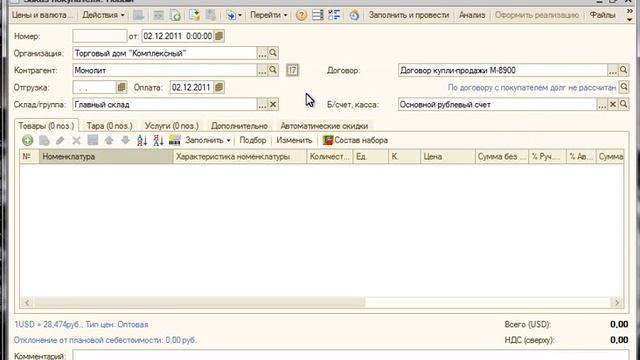Click the Состав набора button
Image resolution: width=640 pixels, height=360 pixels.
(x=355, y=140)
